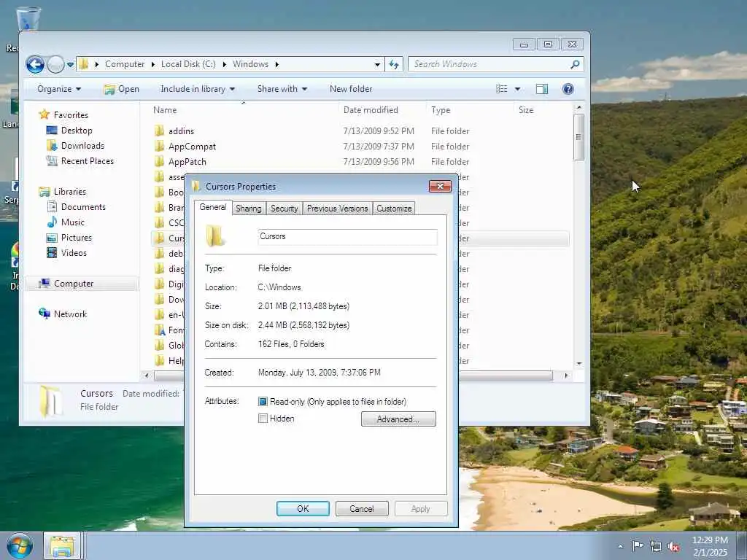Open the recent pages dropdown arrow

(70, 64)
